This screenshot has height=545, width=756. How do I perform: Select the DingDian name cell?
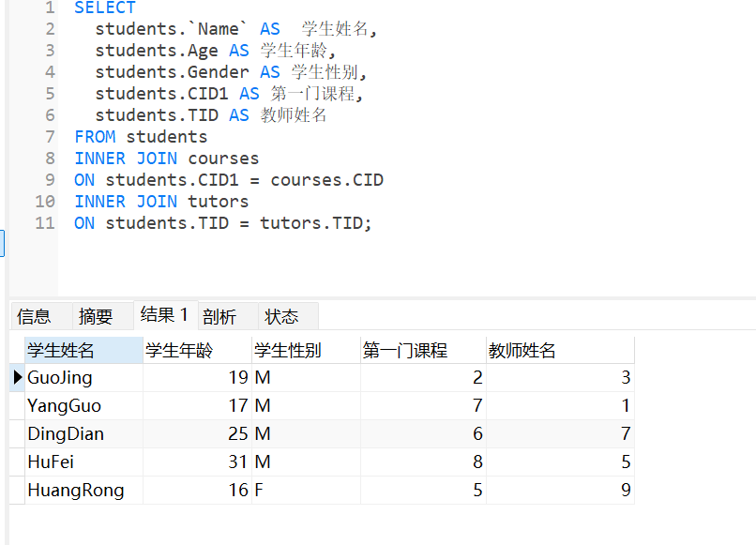coord(83,433)
